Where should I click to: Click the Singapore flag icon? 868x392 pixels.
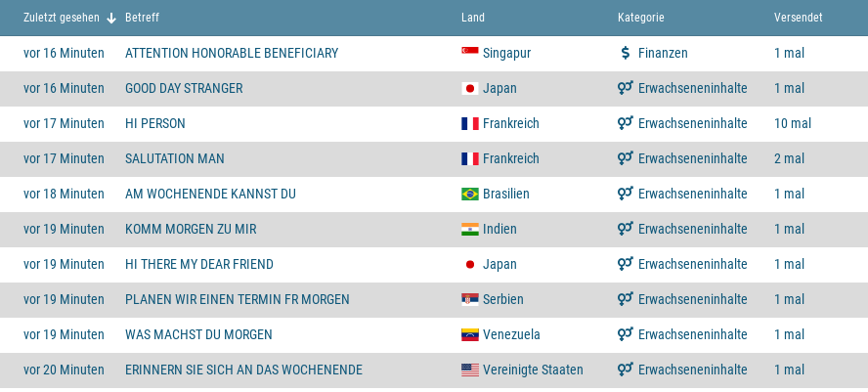[x=469, y=53]
